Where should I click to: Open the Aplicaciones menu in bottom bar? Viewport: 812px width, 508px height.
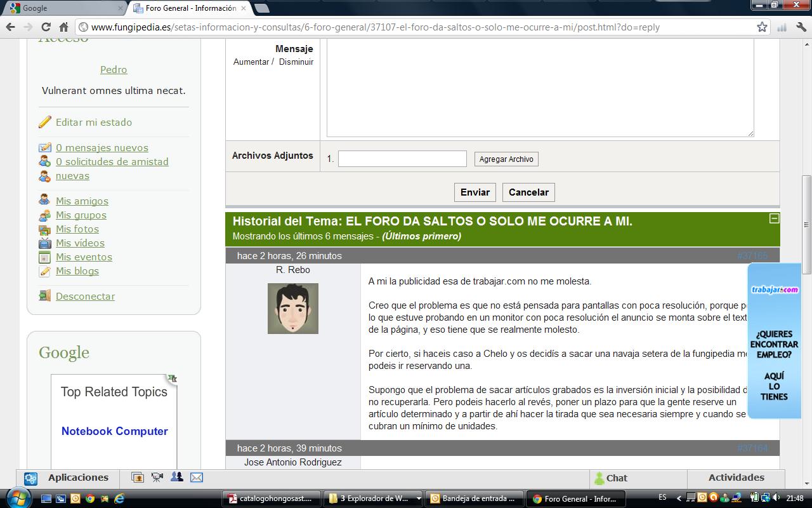(x=78, y=478)
